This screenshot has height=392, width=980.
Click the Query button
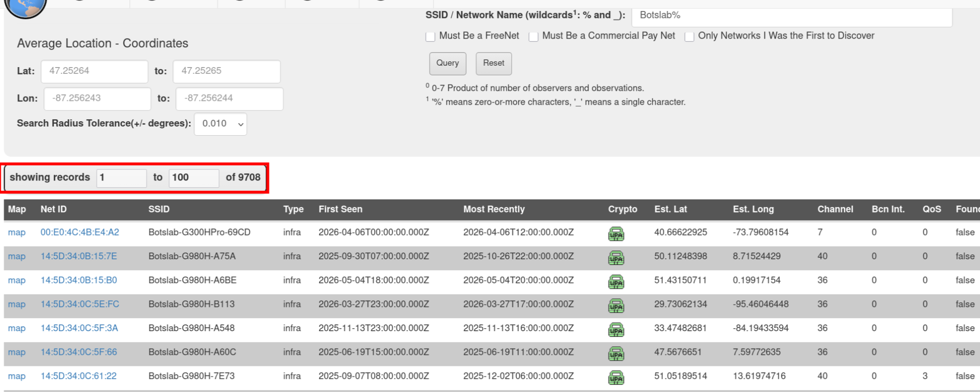point(447,63)
